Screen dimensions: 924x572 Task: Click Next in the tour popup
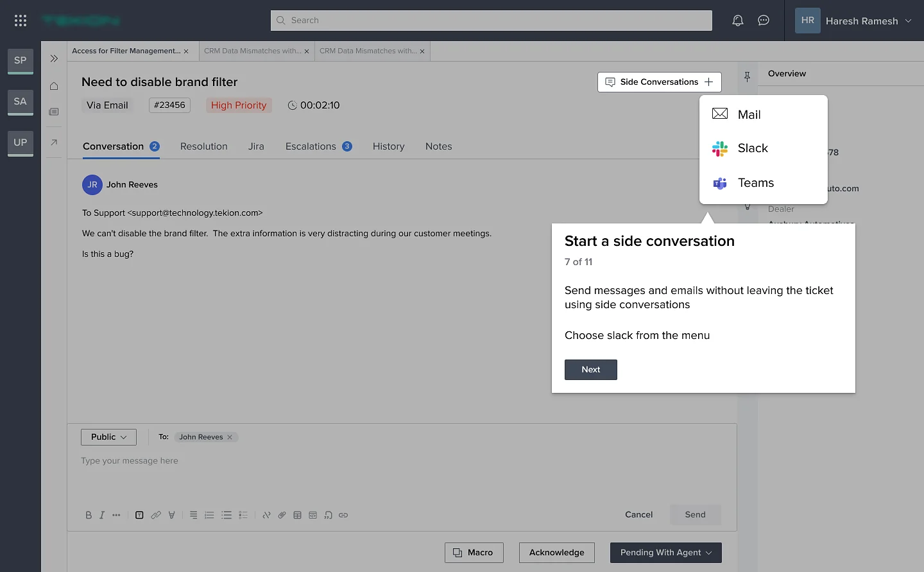(x=591, y=370)
